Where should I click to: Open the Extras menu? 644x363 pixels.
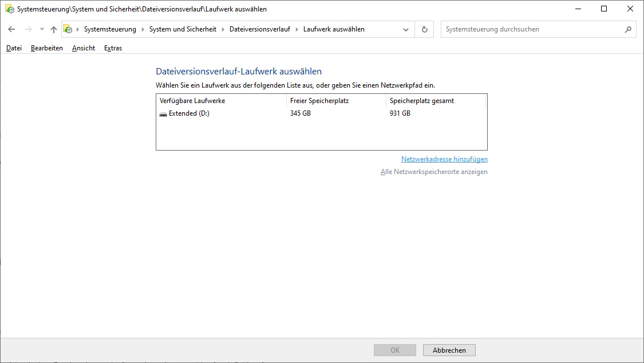[113, 48]
